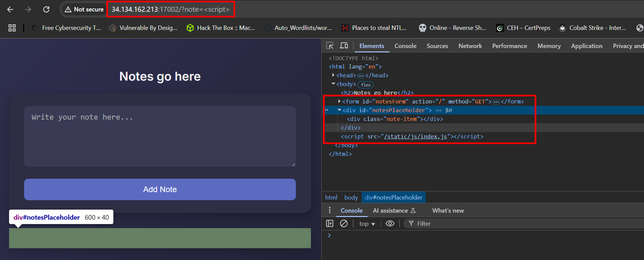Viewport: 644px width, 260px height.
Task: Click the globe bookmark icon at right
Action: tap(640, 28)
